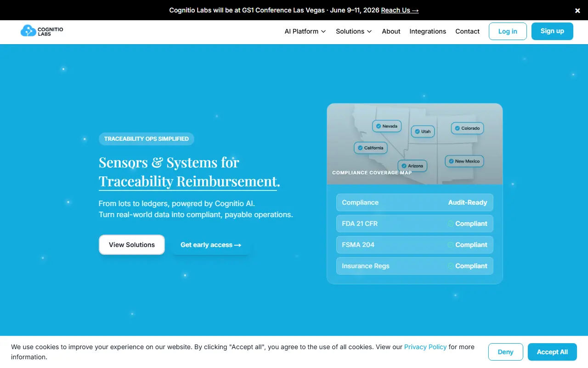Accept all cookies
The width and height of the screenshot is (588, 368).
552,352
